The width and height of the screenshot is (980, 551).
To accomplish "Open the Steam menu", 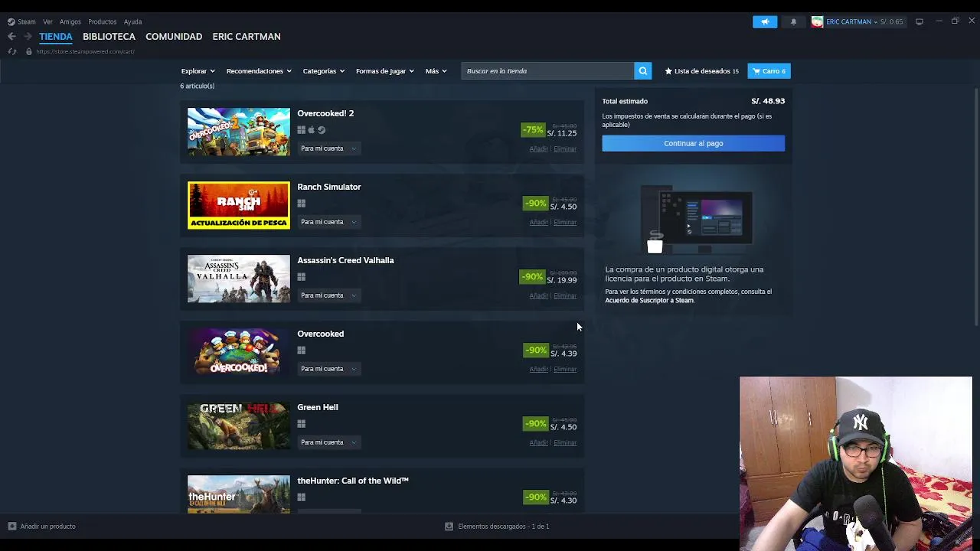I will (27, 21).
